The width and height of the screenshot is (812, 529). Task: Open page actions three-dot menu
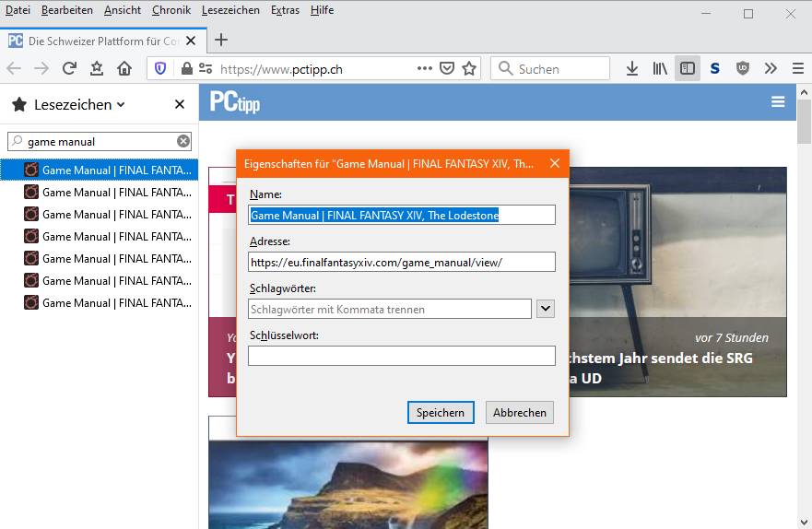point(425,68)
